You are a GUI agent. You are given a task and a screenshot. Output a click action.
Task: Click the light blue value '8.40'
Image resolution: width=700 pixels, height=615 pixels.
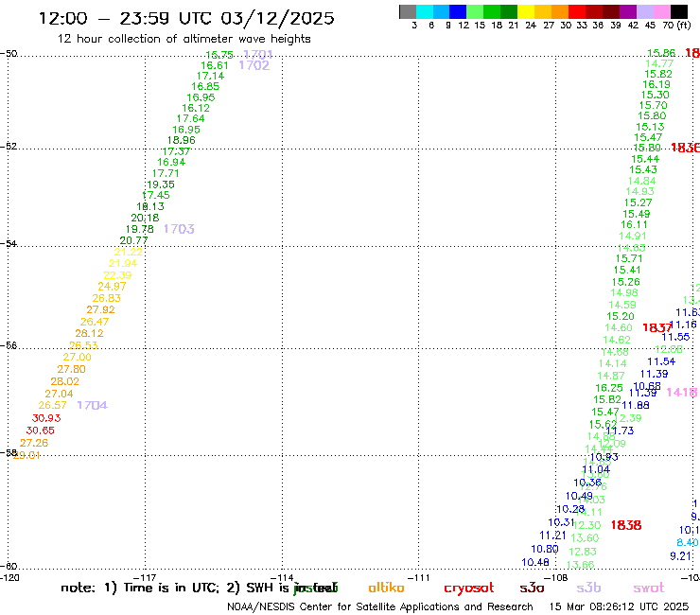pos(688,543)
